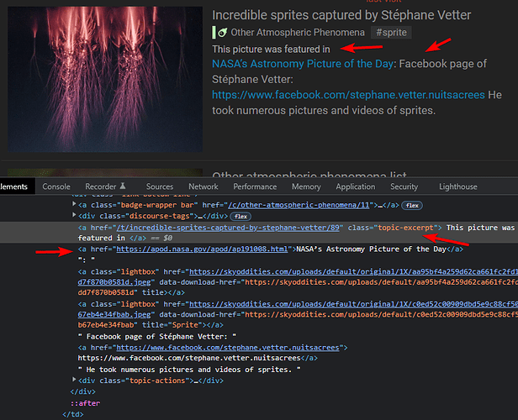Open the Network tab

(x=203, y=186)
